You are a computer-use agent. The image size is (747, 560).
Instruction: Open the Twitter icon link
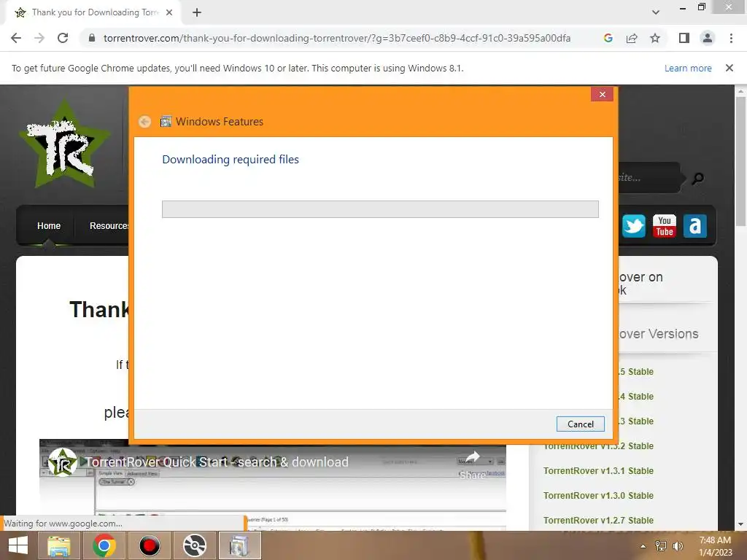[634, 226]
